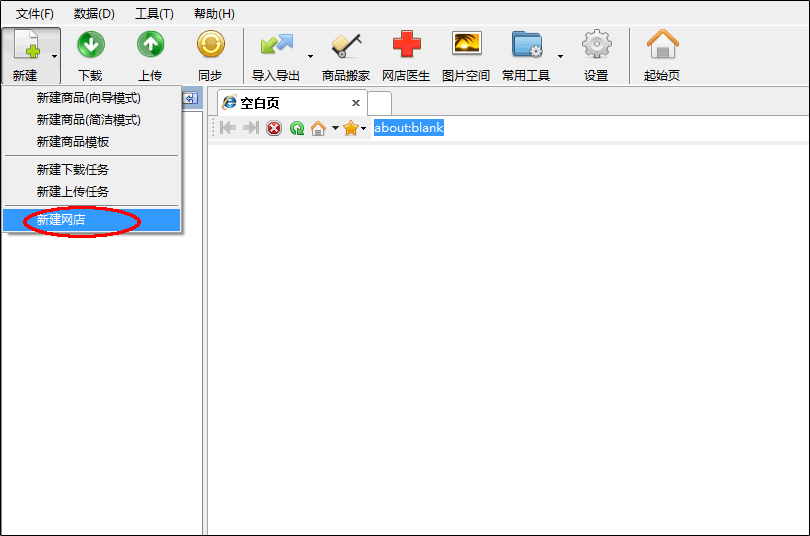This screenshot has width=810, height=536.
Task: Choose 新建商品模板 from the menu
Action: point(91,142)
